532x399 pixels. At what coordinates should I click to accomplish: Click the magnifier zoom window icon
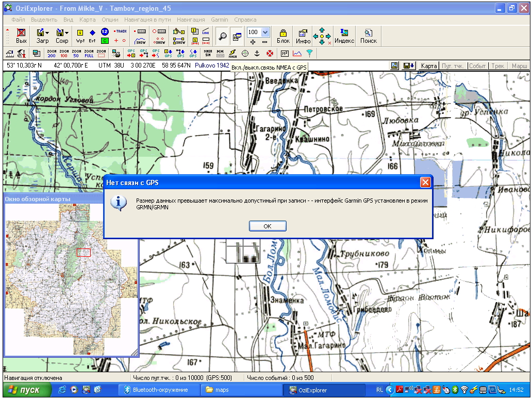pos(222,36)
